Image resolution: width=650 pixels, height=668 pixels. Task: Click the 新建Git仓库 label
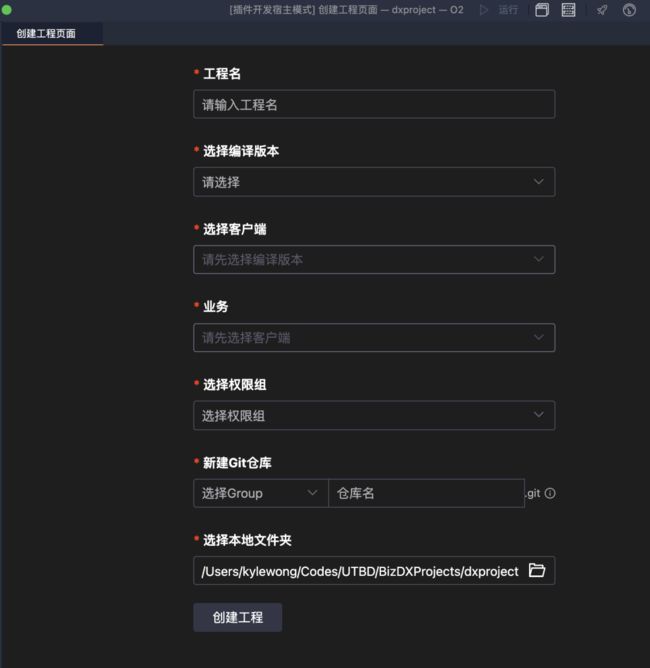pyautogui.click(x=237, y=463)
